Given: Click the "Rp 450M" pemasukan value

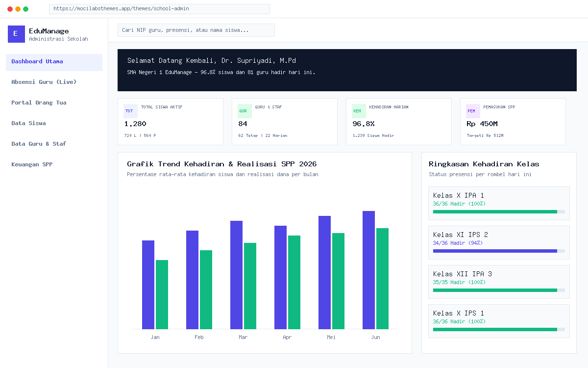Looking at the screenshot, I should pyautogui.click(x=482, y=124).
